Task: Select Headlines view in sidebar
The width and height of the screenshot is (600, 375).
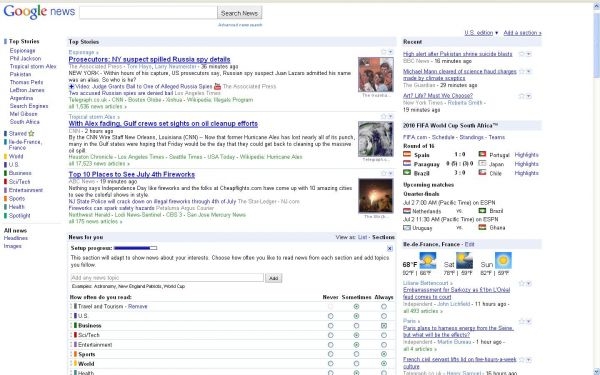Action: tap(16, 238)
